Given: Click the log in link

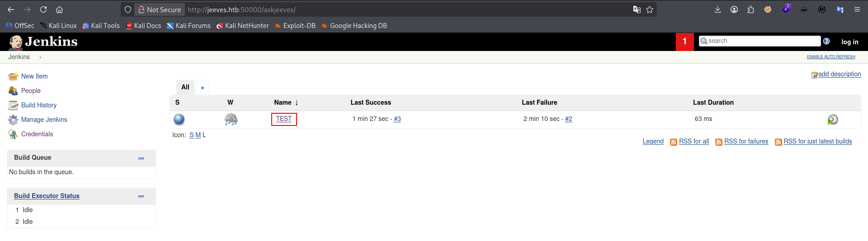Looking at the screenshot, I should point(850,42).
